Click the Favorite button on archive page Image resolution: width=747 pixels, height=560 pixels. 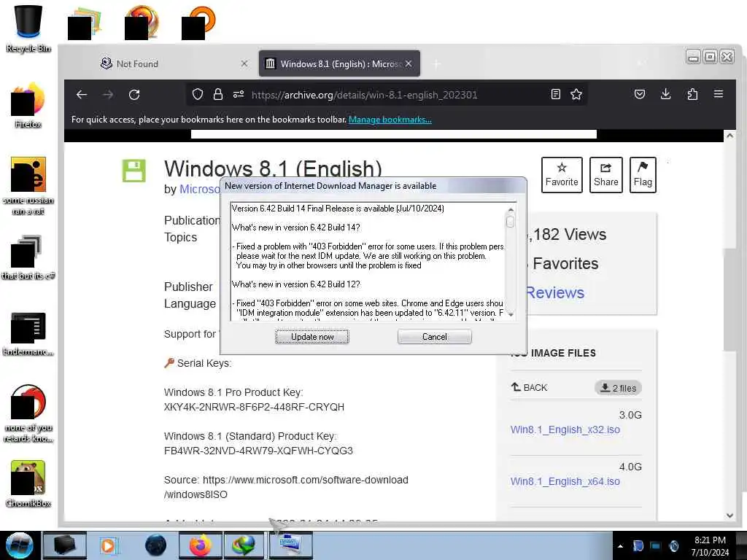[562, 175]
